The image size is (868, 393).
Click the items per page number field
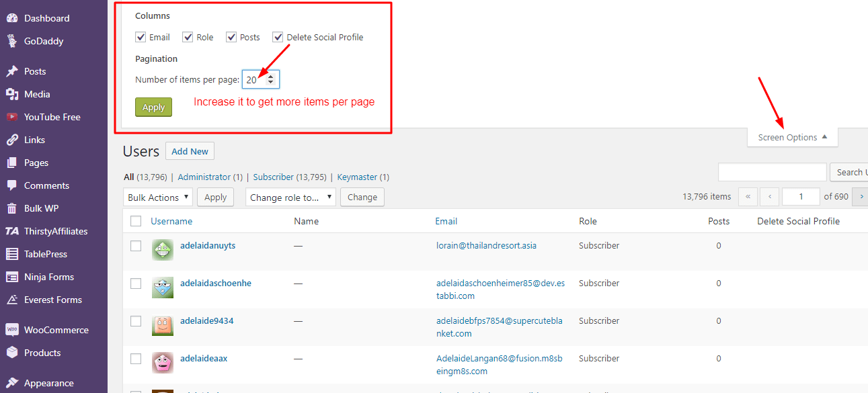coord(261,80)
